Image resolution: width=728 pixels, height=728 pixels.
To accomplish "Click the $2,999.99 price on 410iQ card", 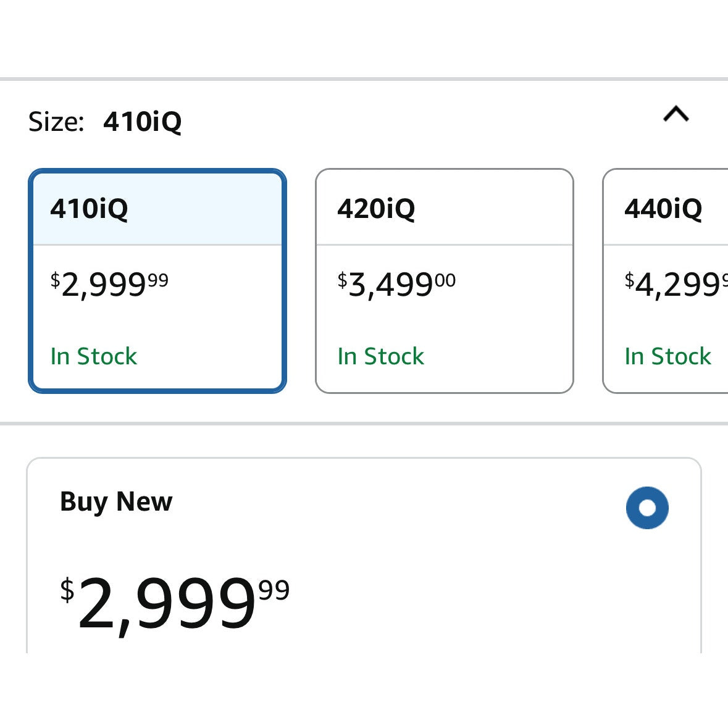I will [x=109, y=285].
